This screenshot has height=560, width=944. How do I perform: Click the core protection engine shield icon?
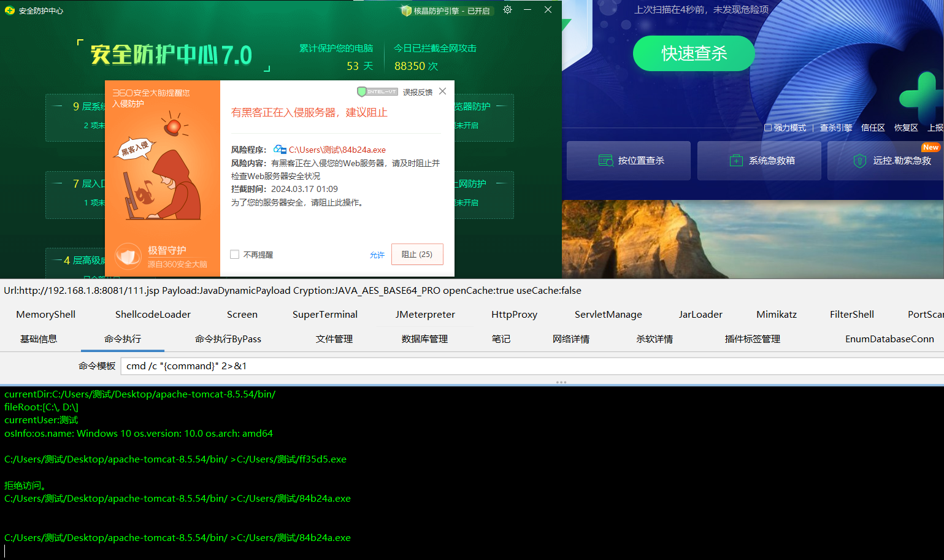point(405,10)
